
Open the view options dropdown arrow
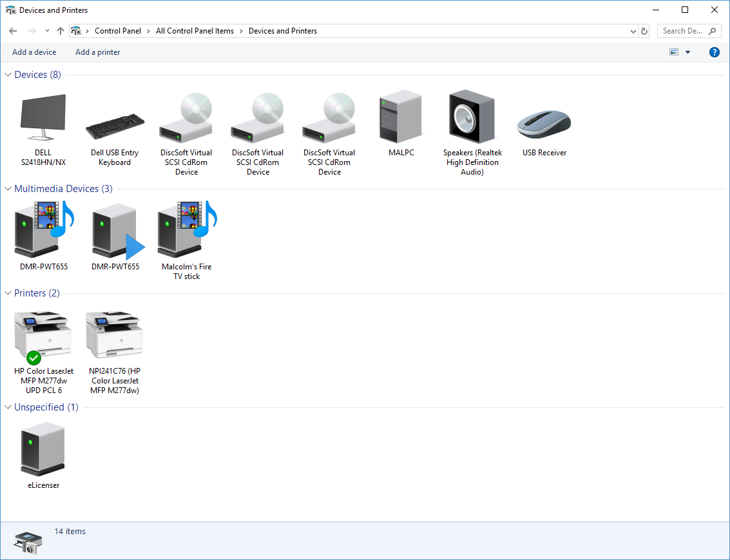[687, 52]
